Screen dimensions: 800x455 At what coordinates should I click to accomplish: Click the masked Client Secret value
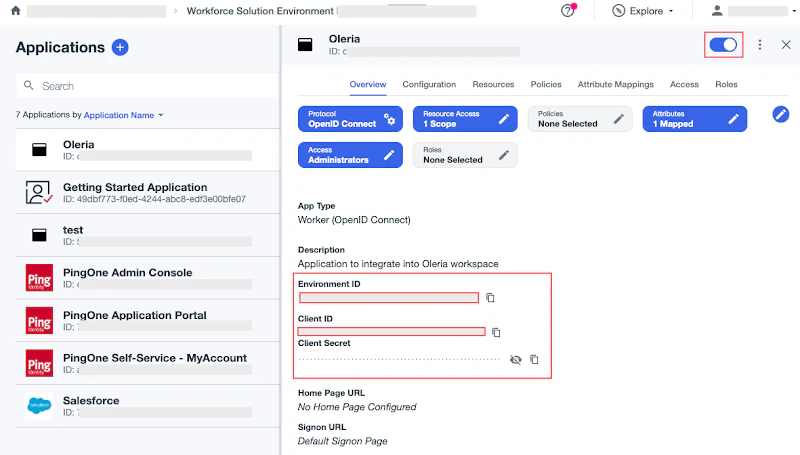pyautogui.click(x=399, y=360)
